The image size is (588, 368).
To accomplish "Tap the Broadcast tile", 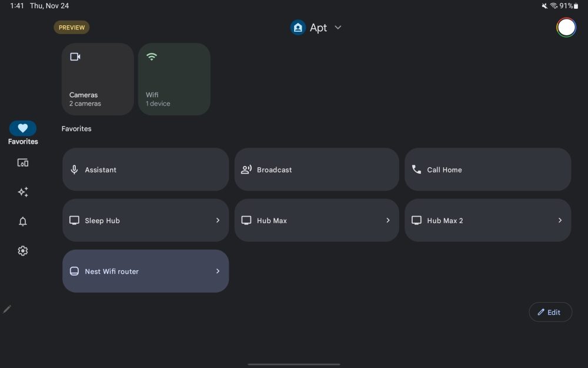I will [x=316, y=170].
